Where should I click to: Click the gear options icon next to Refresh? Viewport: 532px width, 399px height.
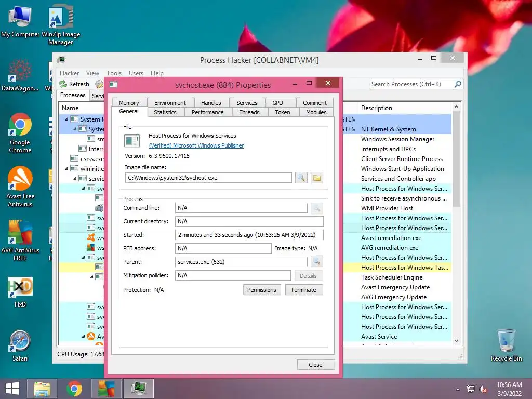[x=99, y=84]
